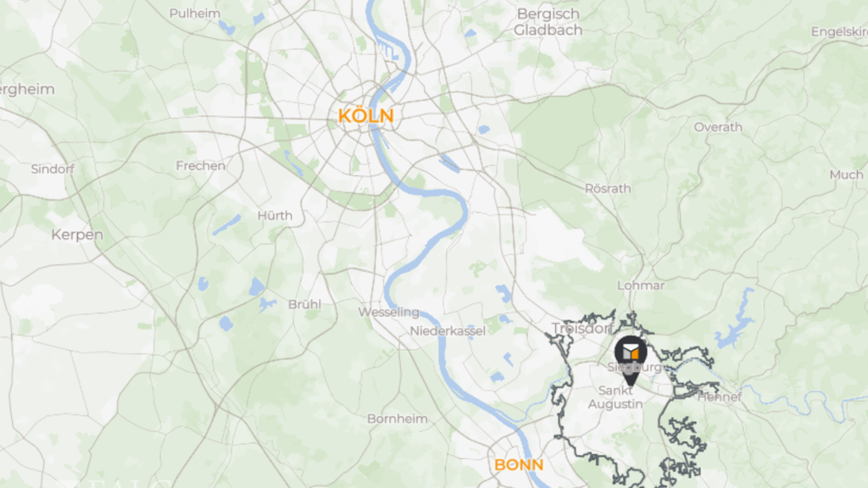868x488 pixels.
Task: Click the Frechen town label
Action: point(200,166)
